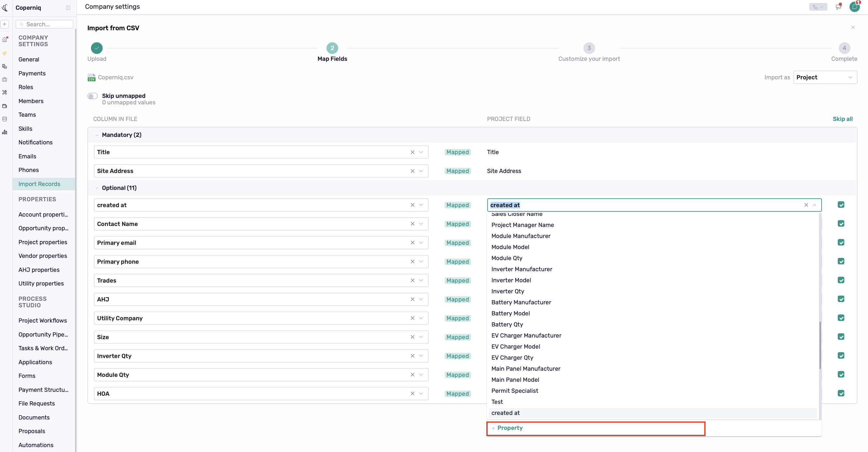Click the plus create-new icon
The width and height of the screenshot is (868, 452).
click(x=5, y=24)
